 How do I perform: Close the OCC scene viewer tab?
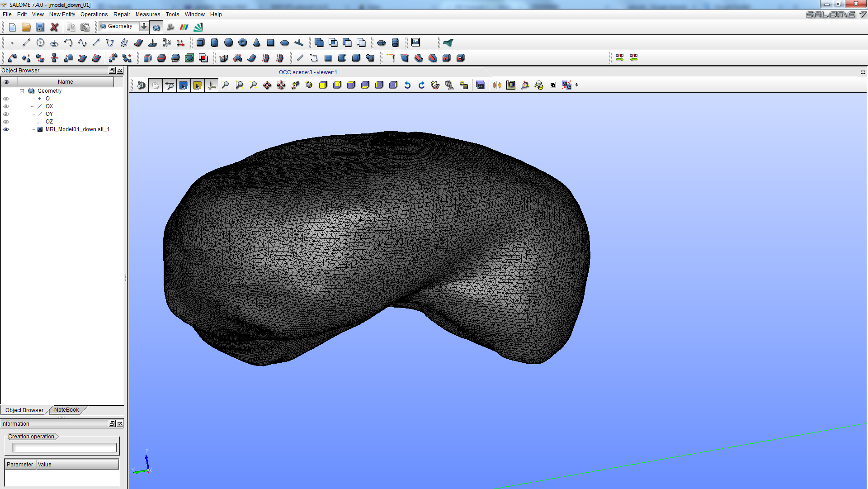[863, 72]
